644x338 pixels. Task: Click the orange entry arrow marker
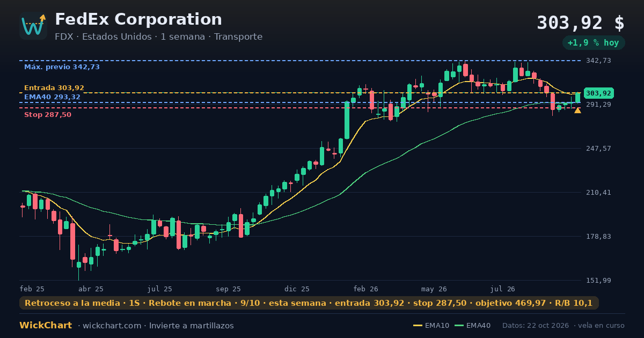577,111
